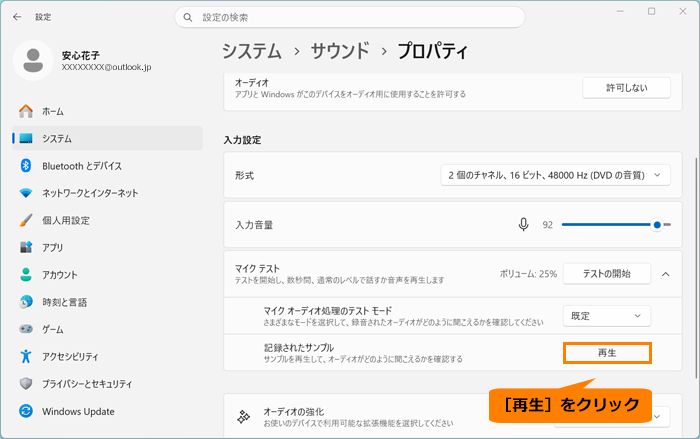This screenshot has height=439, width=700.
Task: Click the search magnifier icon
Action: (188, 17)
